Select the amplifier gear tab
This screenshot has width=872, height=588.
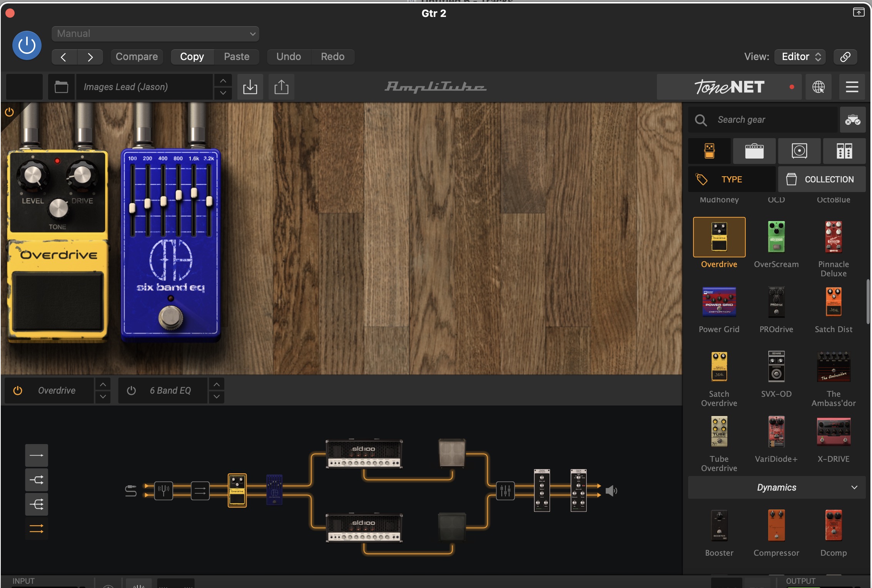pyautogui.click(x=754, y=151)
